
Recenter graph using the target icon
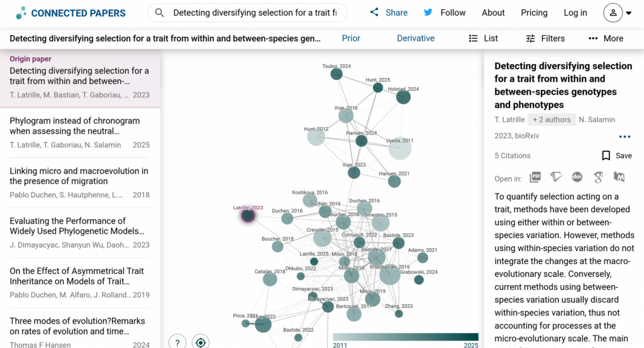tap(201, 342)
